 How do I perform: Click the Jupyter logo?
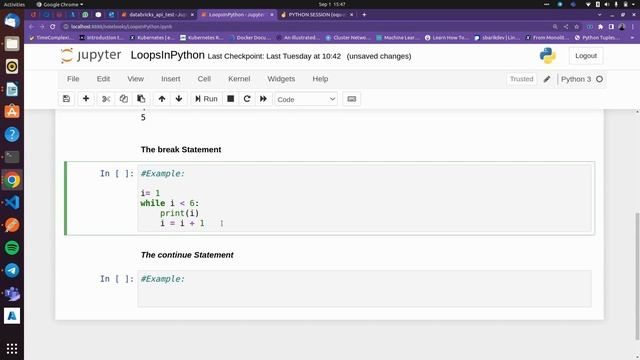click(91, 55)
